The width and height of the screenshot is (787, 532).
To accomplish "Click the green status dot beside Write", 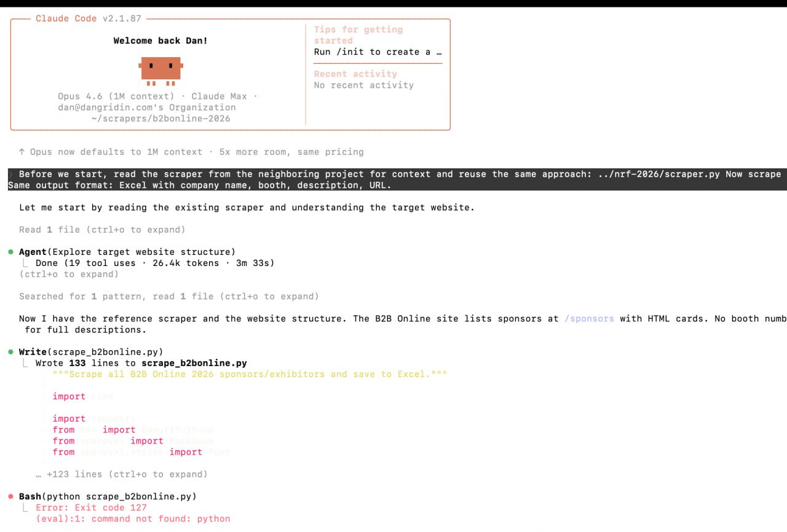I will tap(11, 352).
